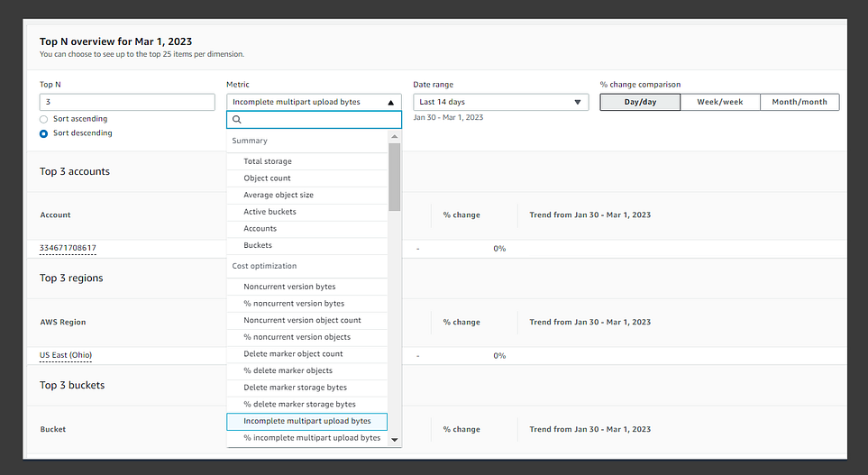Viewport: 868px width, 475px height.
Task: Switch comparison to Week/week
Action: click(x=719, y=102)
